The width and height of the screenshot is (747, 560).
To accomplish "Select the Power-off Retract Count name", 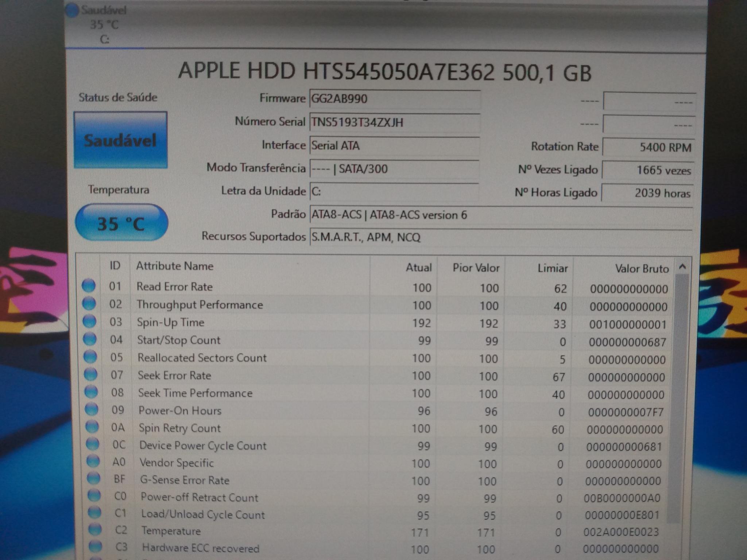I will (x=200, y=497).
